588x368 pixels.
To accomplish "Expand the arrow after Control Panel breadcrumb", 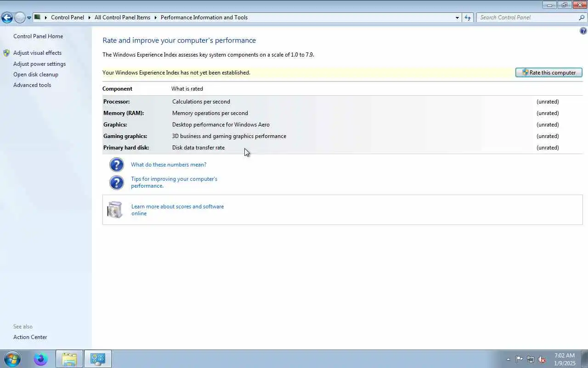I will click(90, 17).
